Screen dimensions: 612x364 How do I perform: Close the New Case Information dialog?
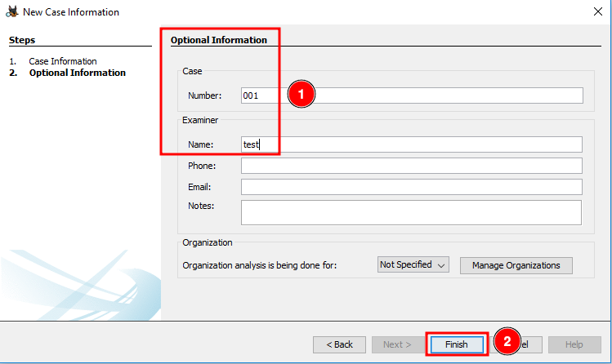(597, 12)
